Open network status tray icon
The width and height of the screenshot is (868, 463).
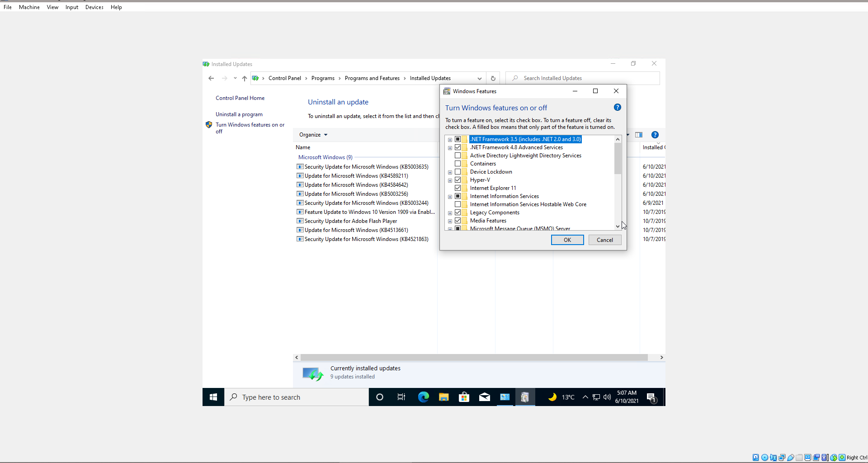[x=596, y=397]
